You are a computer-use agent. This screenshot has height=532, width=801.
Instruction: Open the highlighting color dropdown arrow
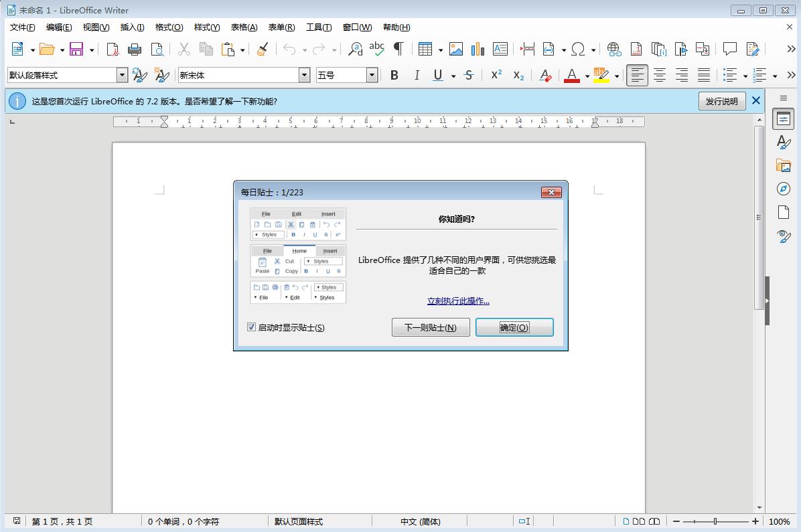click(617, 76)
